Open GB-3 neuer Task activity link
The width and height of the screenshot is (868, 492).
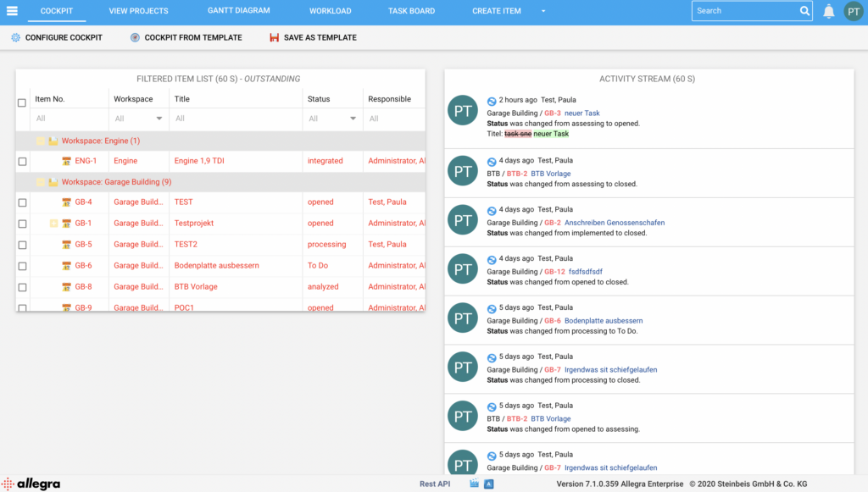click(x=581, y=113)
